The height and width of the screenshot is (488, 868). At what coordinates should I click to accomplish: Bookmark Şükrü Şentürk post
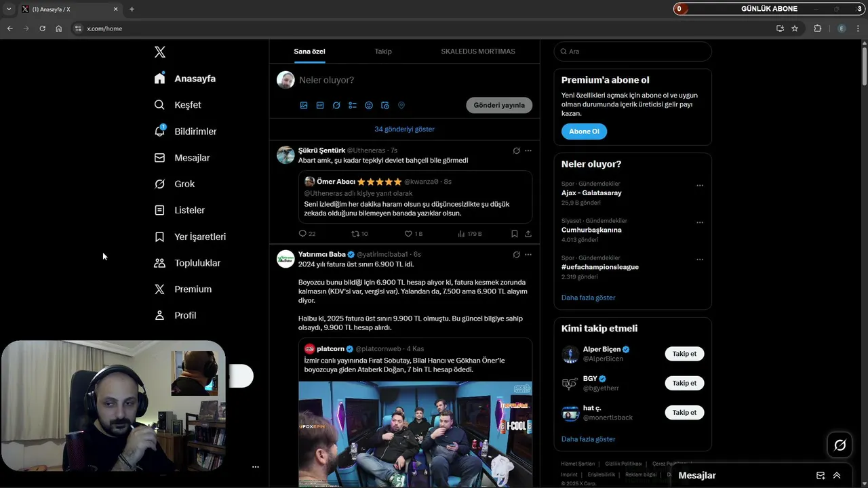click(515, 234)
